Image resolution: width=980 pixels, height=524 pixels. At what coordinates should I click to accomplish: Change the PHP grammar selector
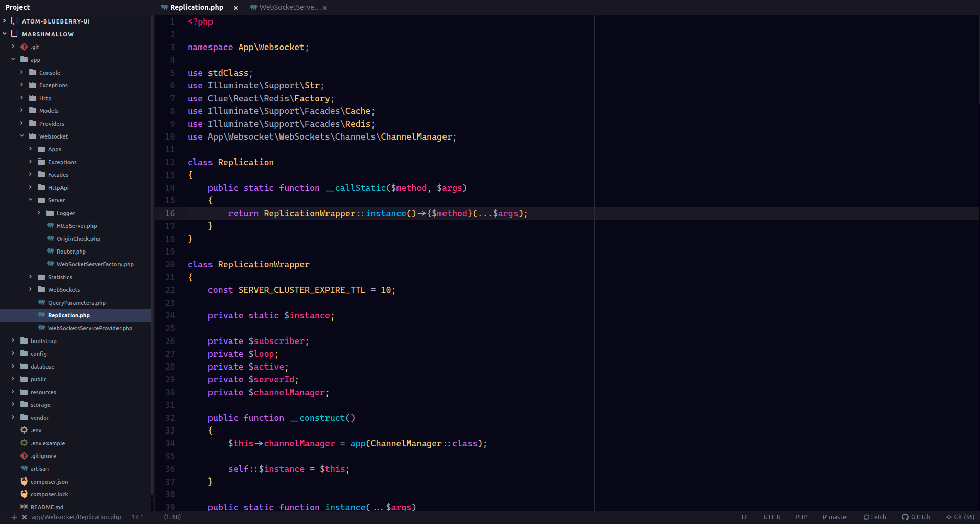click(x=801, y=517)
